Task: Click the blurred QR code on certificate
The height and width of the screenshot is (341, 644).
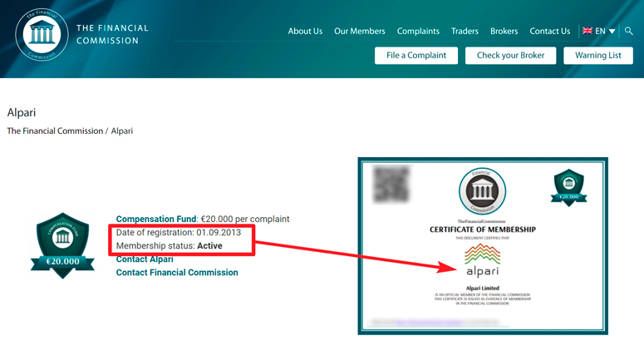Action: pyautogui.click(x=391, y=184)
